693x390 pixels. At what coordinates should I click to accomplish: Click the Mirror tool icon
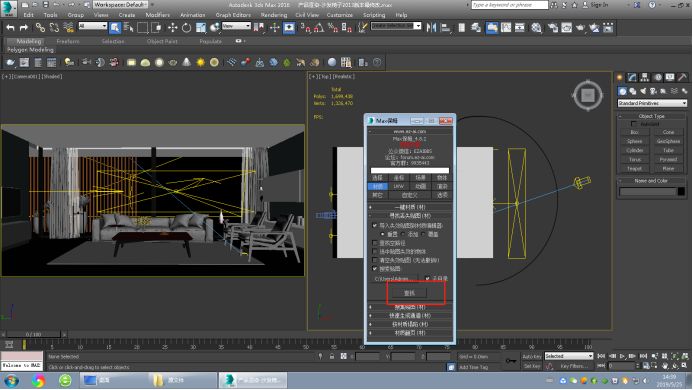(x=431, y=27)
